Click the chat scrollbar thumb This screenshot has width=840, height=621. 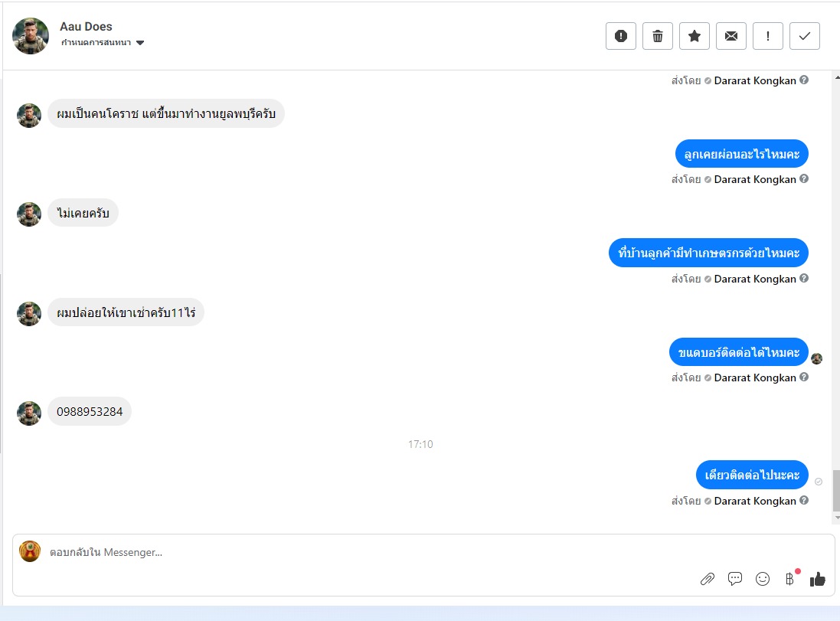pyautogui.click(x=836, y=490)
